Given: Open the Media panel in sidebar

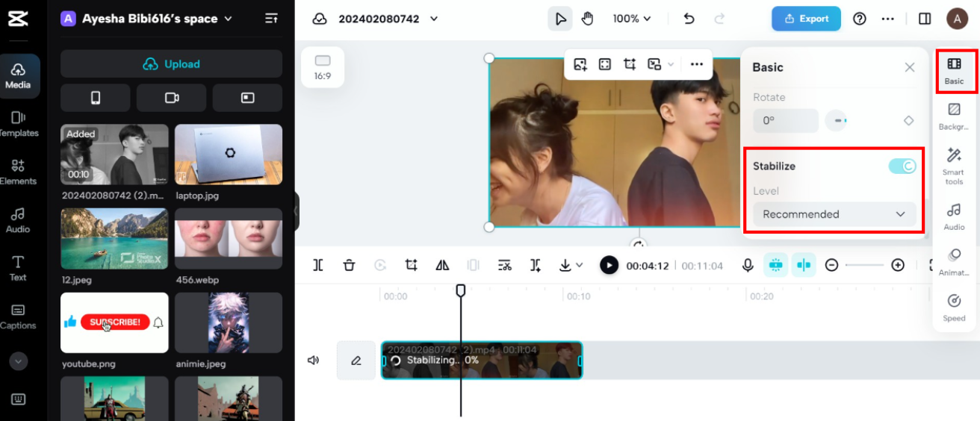Looking at the screenshot, I should pyautogui.click(x=19, y=76).
